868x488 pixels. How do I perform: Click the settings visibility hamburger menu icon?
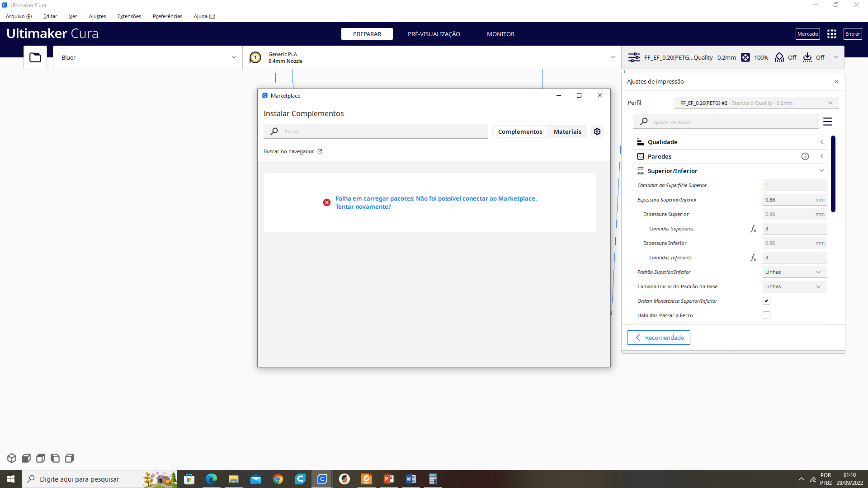pyautogui.click(x=828, y=122)
